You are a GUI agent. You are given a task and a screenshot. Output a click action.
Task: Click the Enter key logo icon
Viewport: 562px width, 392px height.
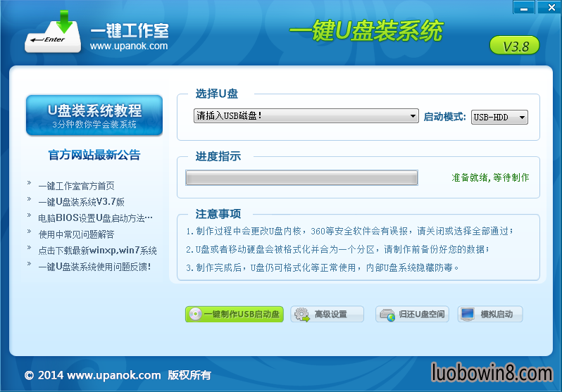point(53,32)
